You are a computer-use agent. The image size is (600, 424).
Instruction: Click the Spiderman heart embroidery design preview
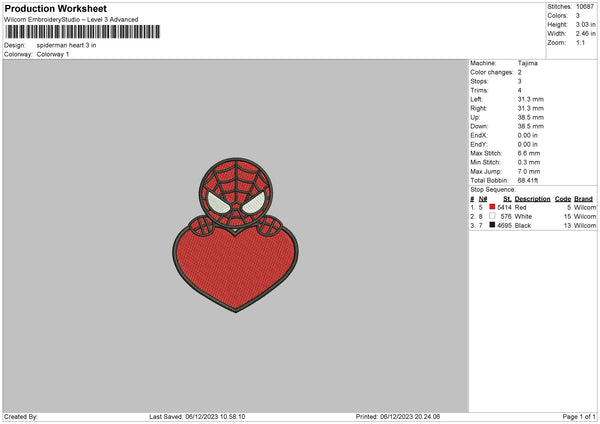pyautogui.click(x=235, y=235)
